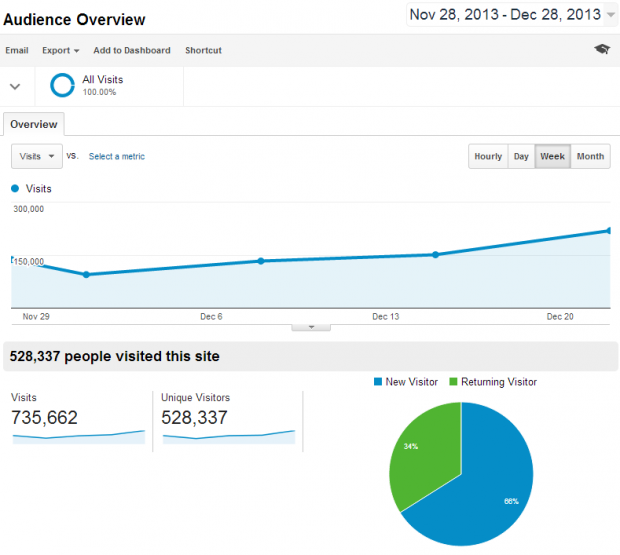Open the date range picker dropdown

[x=610, y=15]
